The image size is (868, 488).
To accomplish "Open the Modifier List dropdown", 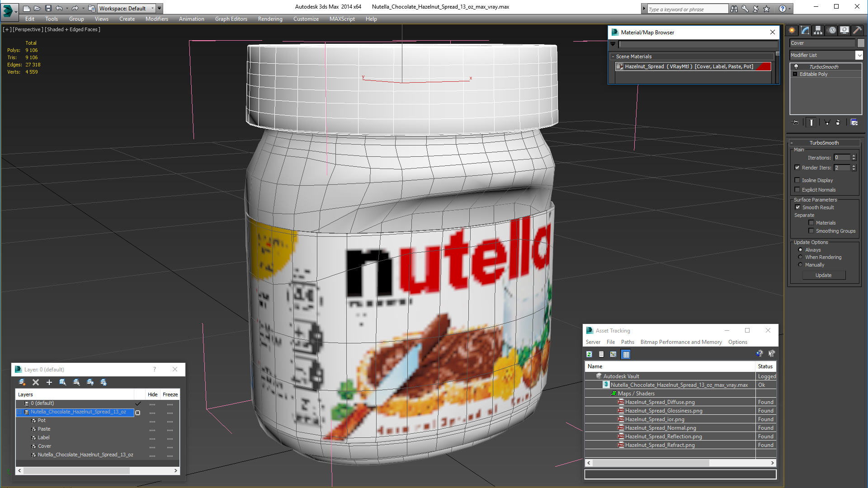I will tap(859, 55).
